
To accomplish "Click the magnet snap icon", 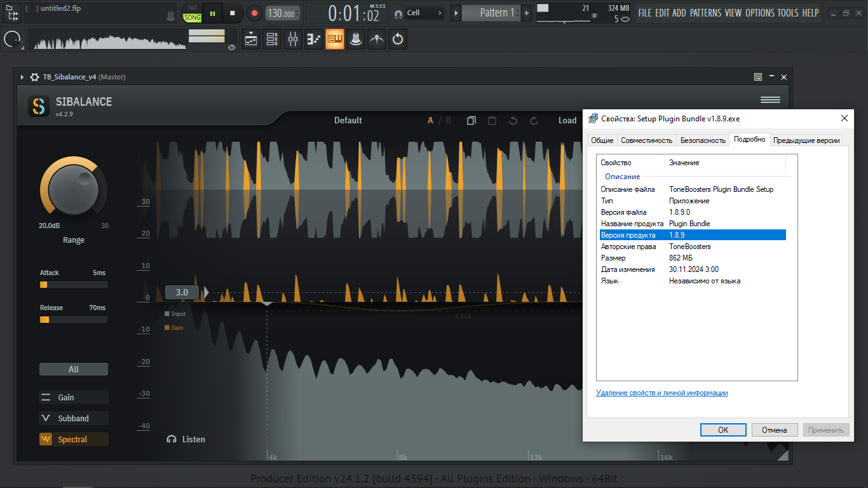I will (398, 13).
